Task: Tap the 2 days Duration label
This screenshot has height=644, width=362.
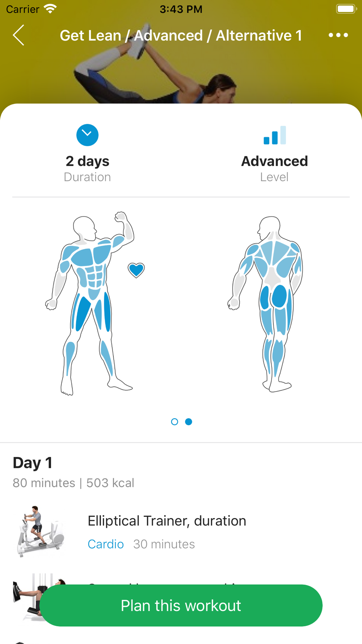Action: 87,169
